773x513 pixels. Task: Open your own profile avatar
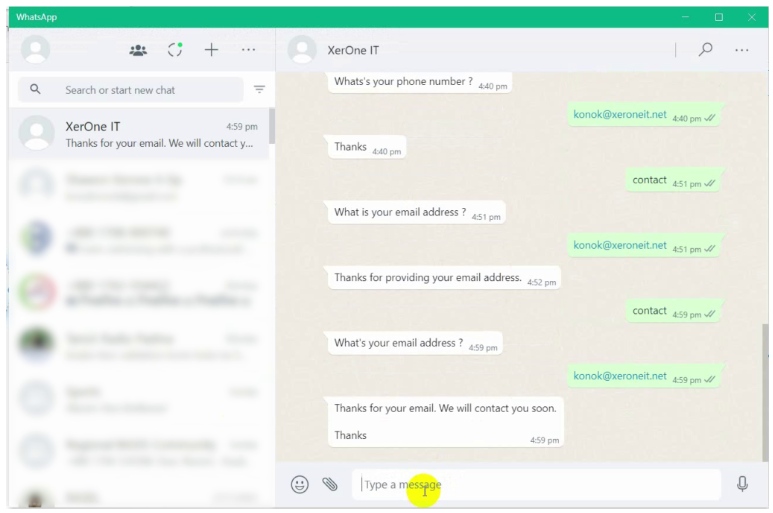pyautogui.click(x=35, y=50)
